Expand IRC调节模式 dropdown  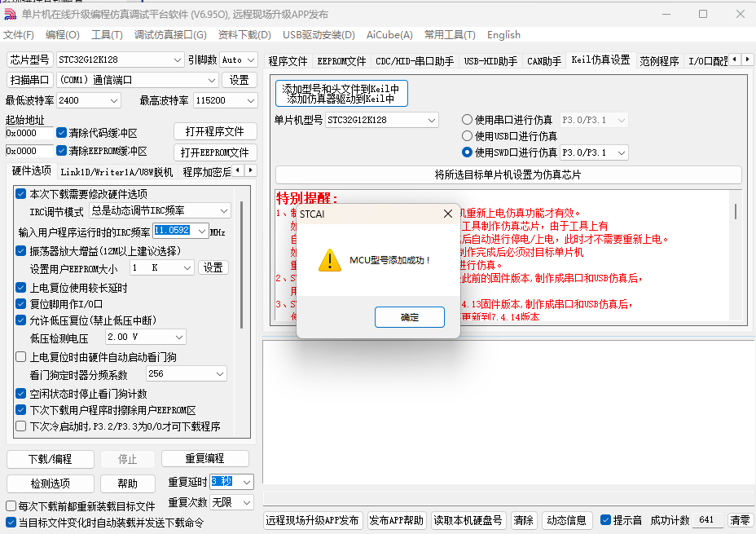tap(224, 211)
